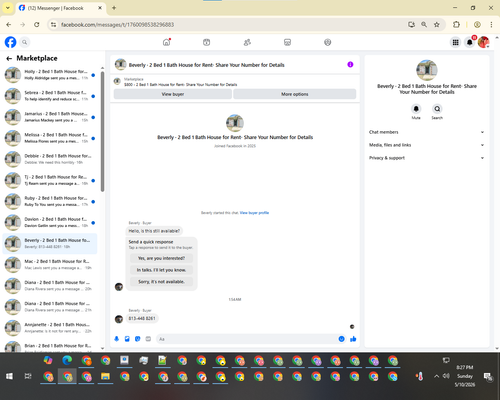Open the Chrome extensions puzzle icon
The image size is (500, 400).
coord(456,24)
